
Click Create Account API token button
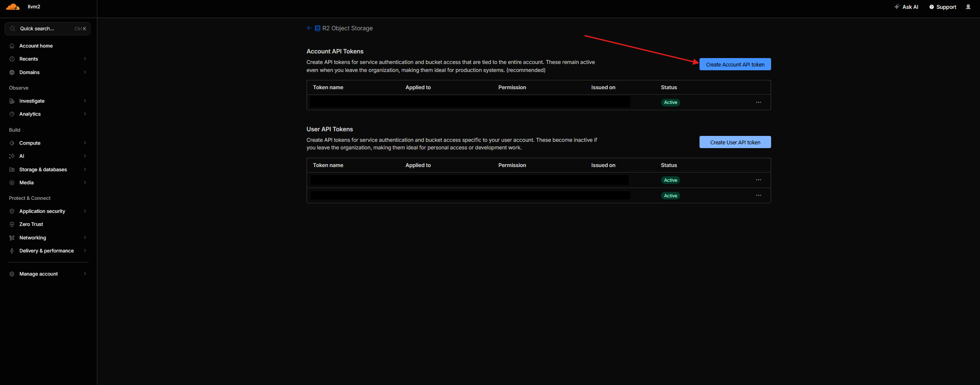(735, 64)
